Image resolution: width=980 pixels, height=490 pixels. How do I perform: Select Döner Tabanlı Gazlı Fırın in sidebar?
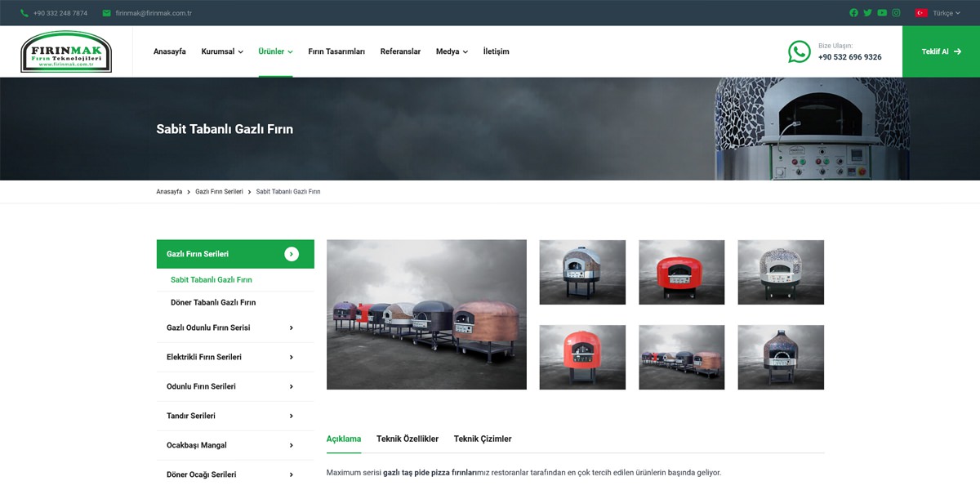coord(213,302)
